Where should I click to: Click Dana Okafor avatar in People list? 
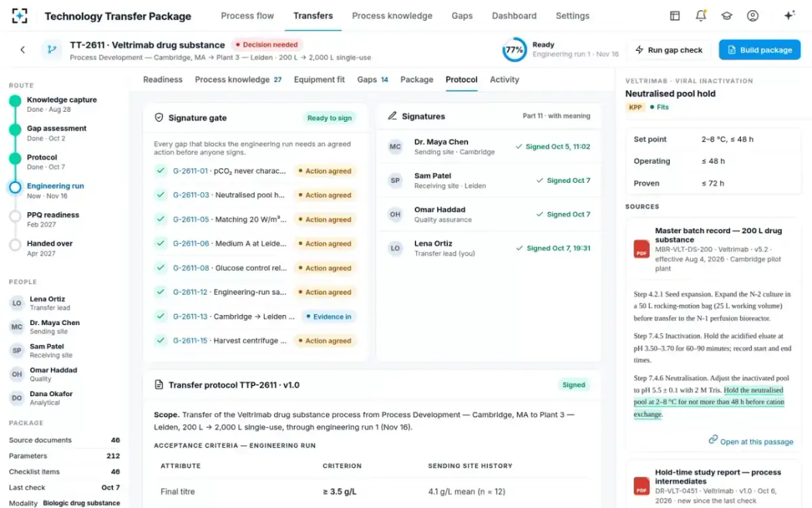click(x=17, y=398)
